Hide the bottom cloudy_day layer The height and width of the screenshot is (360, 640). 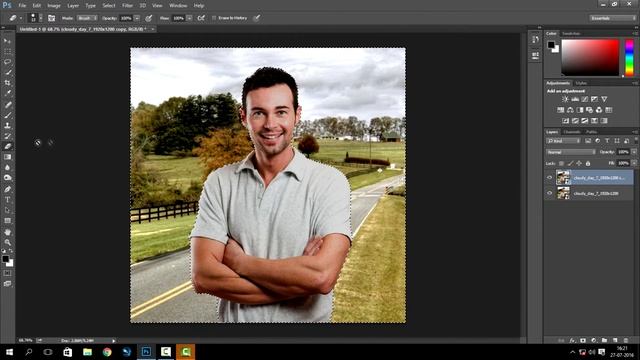[x=549, y=193]
